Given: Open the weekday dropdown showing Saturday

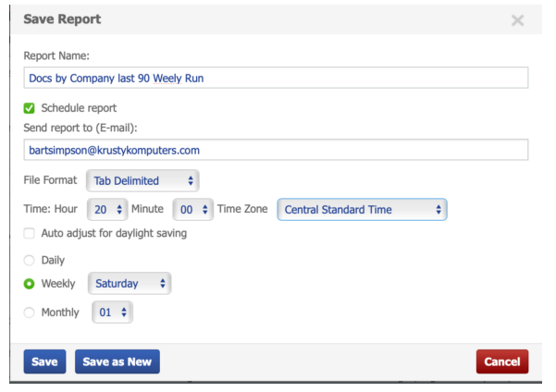Looking at the screenshot, I should pyautogui.click(x=130, y=284).
